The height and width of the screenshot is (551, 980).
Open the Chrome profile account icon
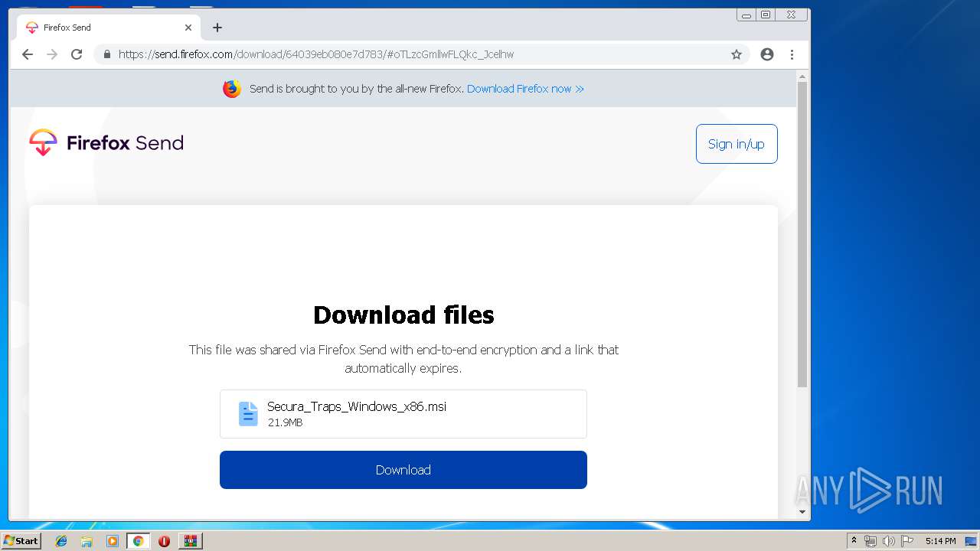click(x=767, y=54)
